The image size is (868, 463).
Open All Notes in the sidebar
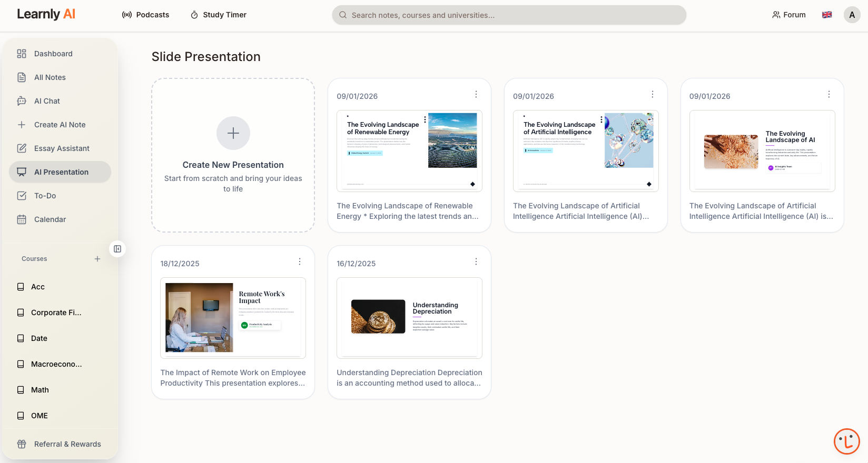coord(60,77)
